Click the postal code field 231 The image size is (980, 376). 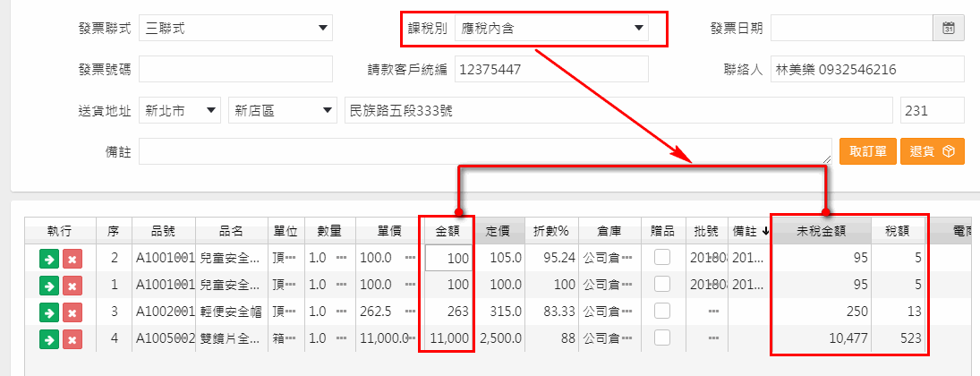[x=933, y=111]
